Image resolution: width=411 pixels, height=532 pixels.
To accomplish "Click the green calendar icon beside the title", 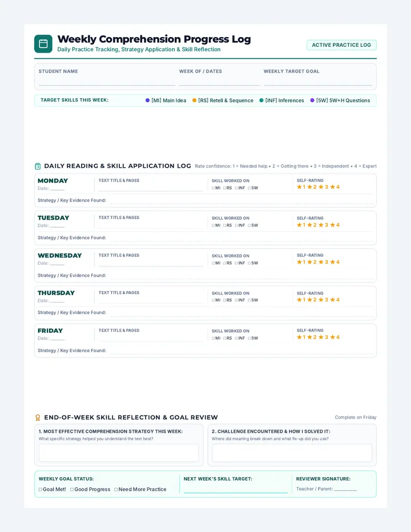I will pos(43,44).
